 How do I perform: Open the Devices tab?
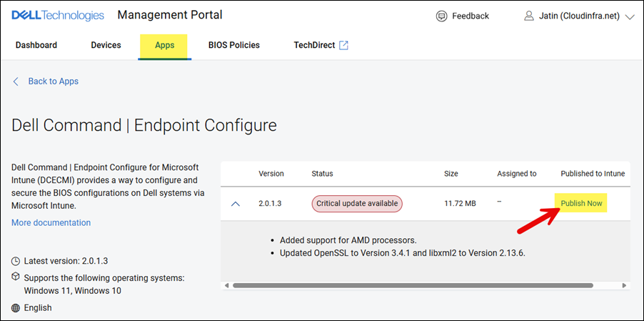click(x=106, y=45)
